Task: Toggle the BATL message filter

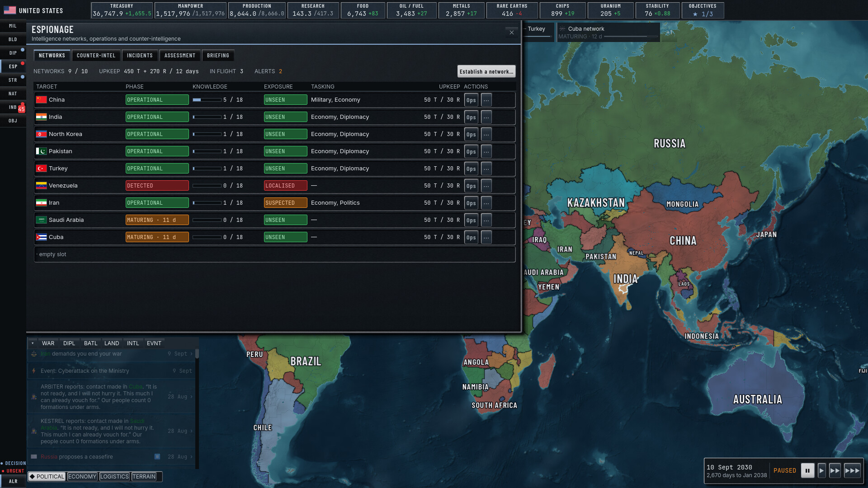Action: [90, 343]
